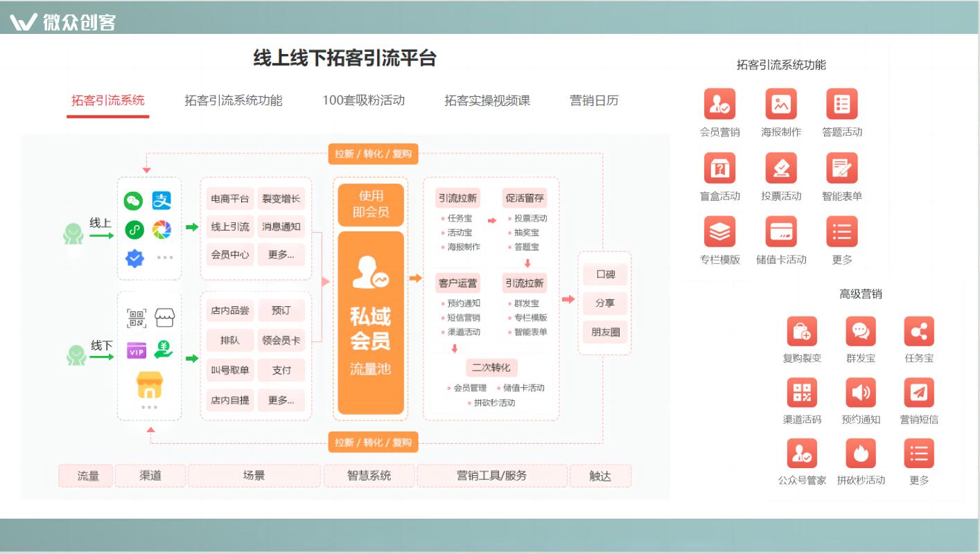Open the 会员营销 icon
980x554 pixels.
pyautogui.click(x=719, y=104)
